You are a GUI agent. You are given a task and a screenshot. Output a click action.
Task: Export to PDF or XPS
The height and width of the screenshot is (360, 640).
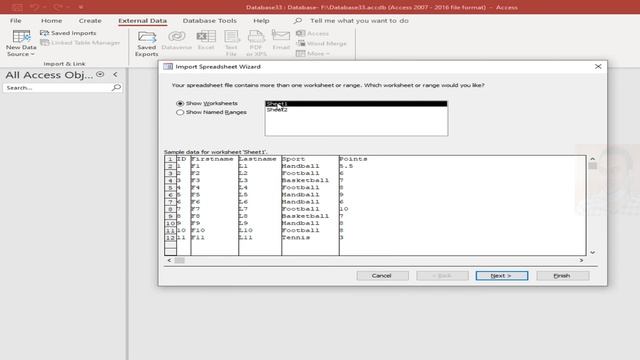point(256,43)
